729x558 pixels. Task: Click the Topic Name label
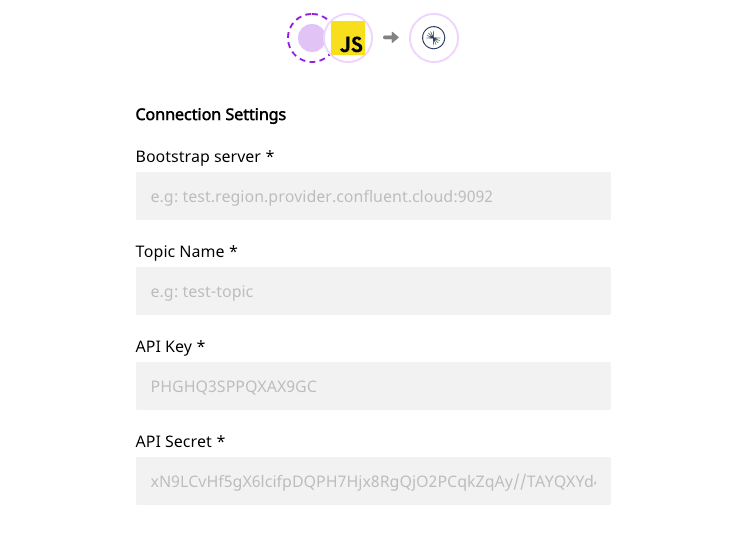pyautogui.click(x=181, y=252)
